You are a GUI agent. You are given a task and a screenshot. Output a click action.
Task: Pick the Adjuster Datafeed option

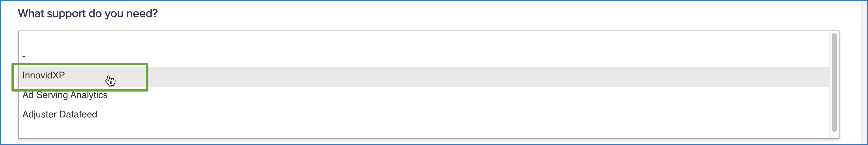click(x=60, y=114)
